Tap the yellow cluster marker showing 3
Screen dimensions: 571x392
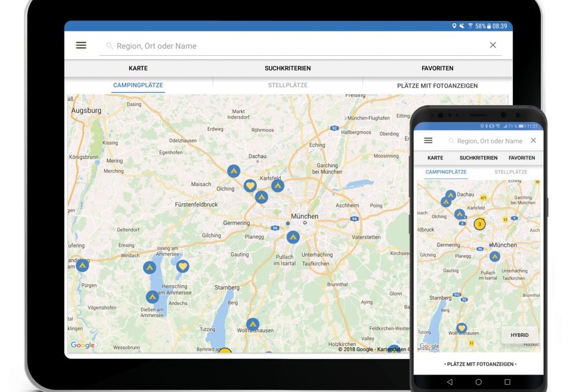coord(479,224)
